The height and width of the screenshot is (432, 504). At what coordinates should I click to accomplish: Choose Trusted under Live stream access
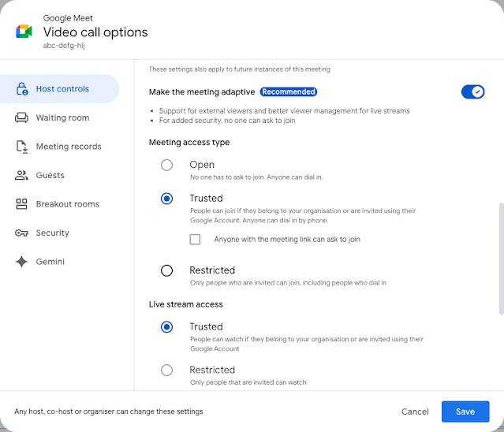click(x=166, y=327)
